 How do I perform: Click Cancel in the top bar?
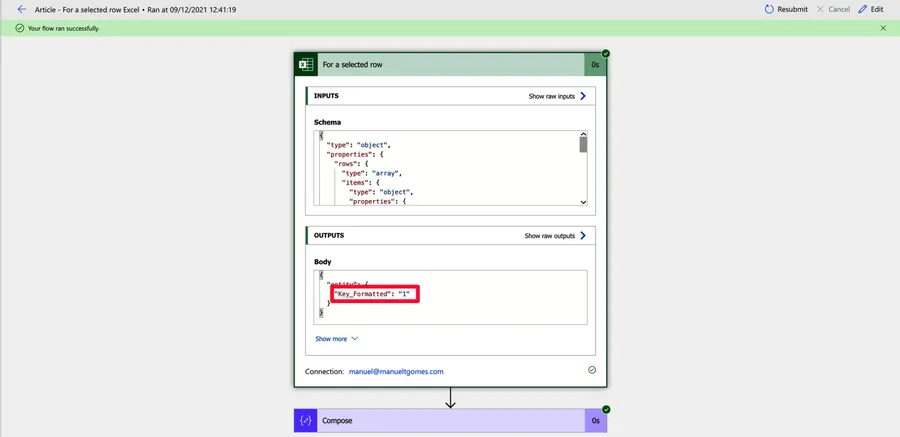click(x=832, y=9)
